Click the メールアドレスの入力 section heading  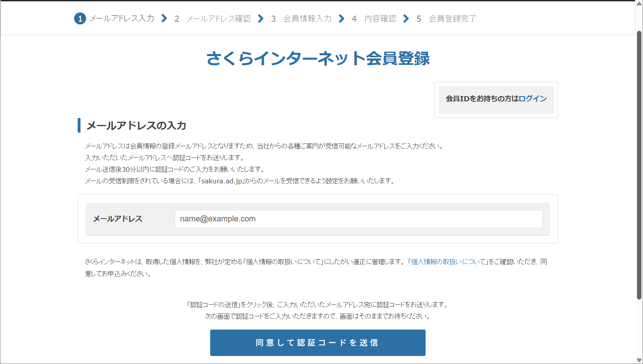pos(137,126)
